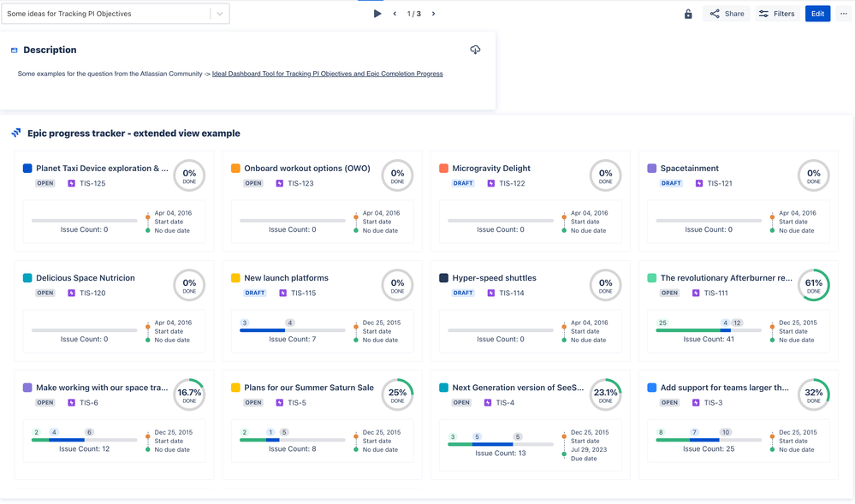Click the 0% done ring of Spacetainment

(x=814, y=175)
